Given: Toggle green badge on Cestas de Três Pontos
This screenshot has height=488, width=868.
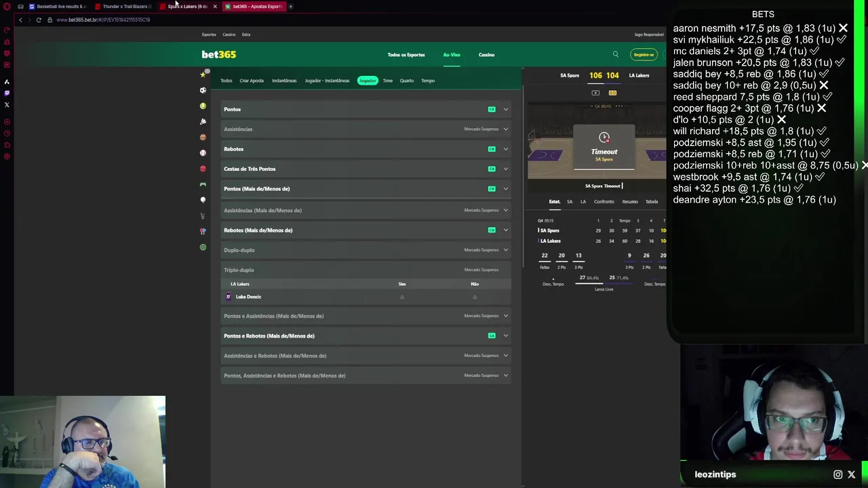Looking at the screenshot, I should click(x=492, y=169).
